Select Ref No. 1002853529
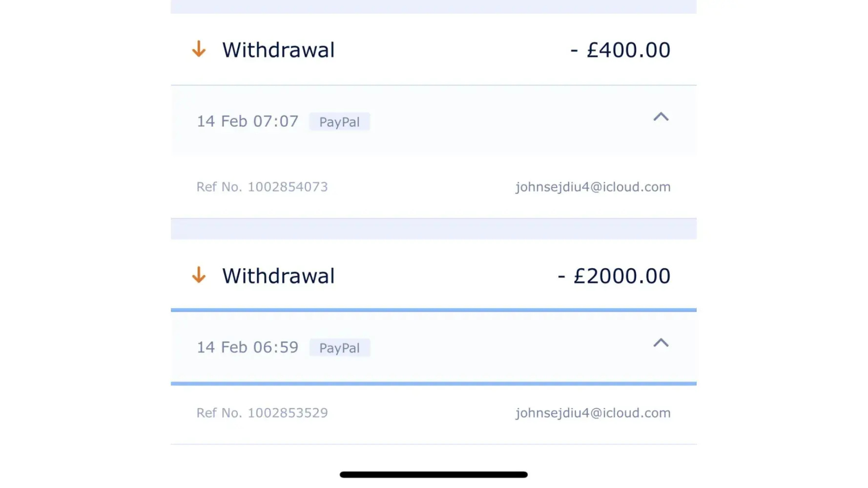Screen dimensions: 868x488 (262, 413)
